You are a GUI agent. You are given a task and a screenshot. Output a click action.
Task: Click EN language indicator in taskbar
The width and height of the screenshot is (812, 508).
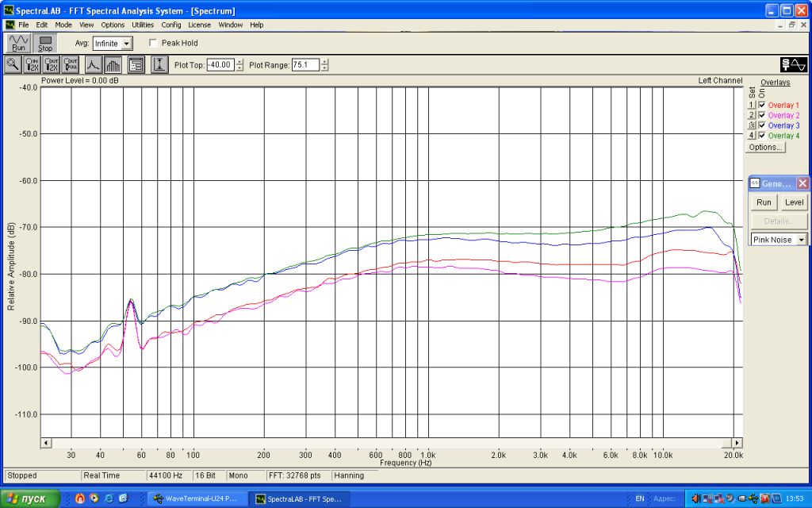(x=640, y=498)
